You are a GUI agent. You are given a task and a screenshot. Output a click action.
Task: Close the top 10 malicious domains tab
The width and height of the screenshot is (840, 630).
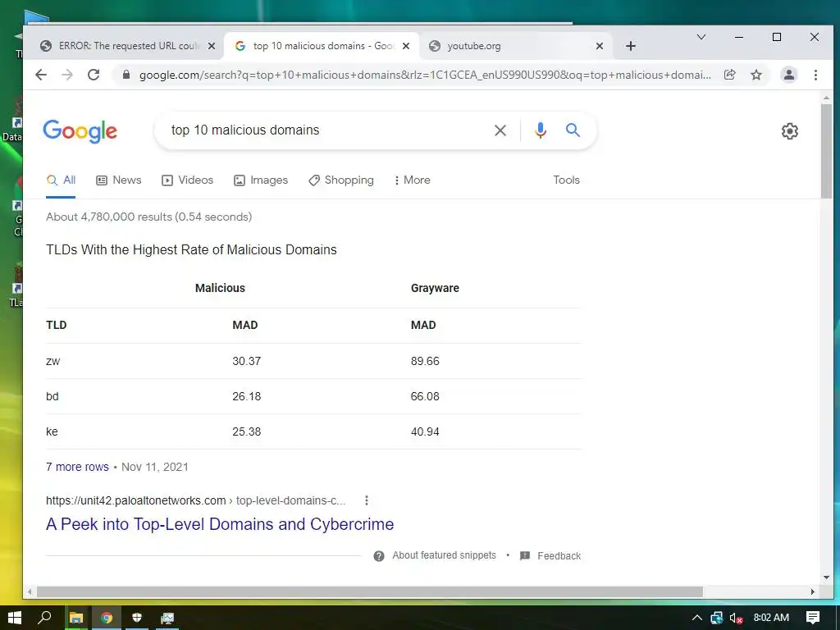(x=406, y=46)
